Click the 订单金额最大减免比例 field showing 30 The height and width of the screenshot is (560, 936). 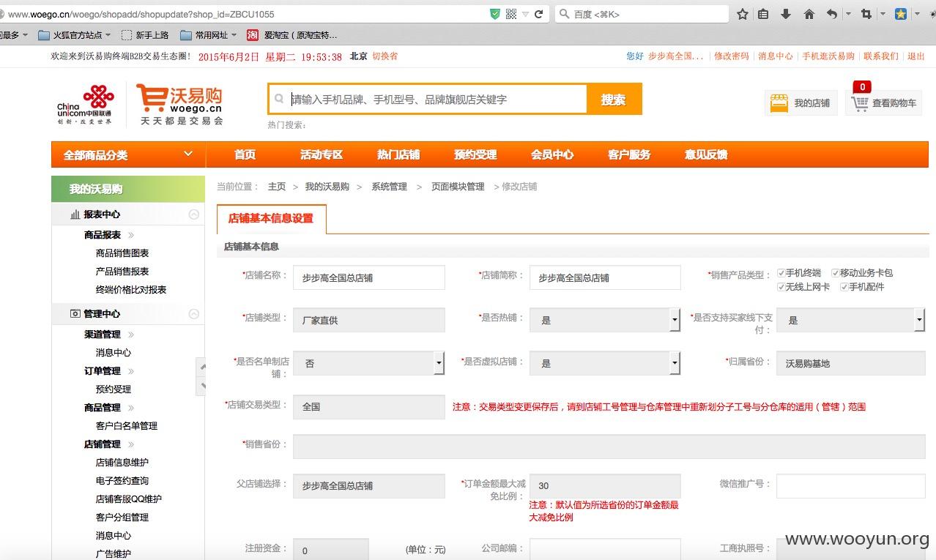click(605, 486)
